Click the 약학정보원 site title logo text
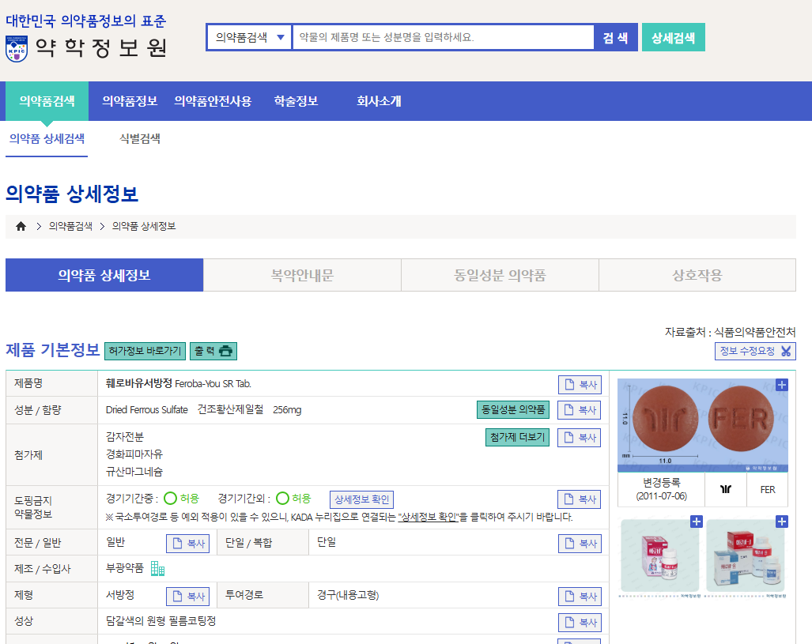Viewport: 812px width, 644px height. (x=101, y=47)
